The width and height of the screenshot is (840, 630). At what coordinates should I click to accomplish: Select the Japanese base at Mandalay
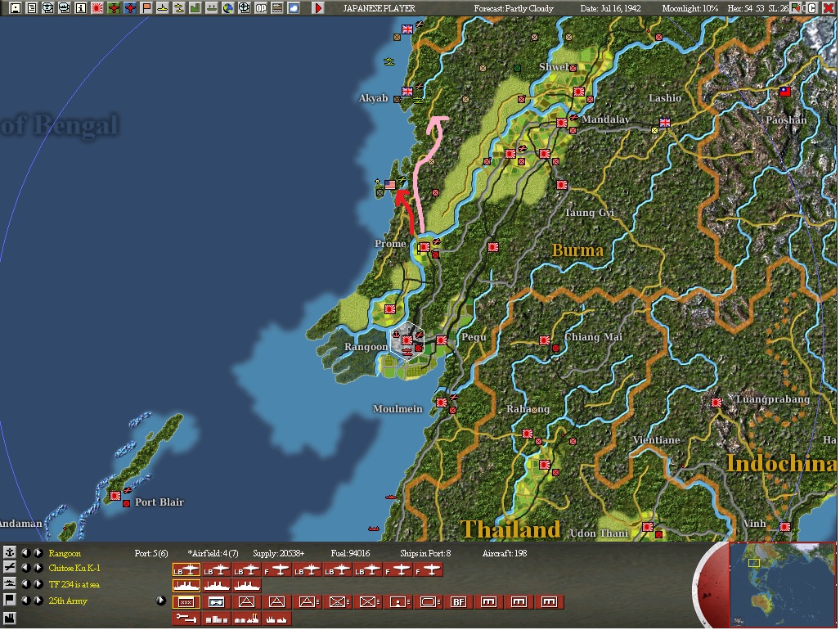(x=561, y=123)
